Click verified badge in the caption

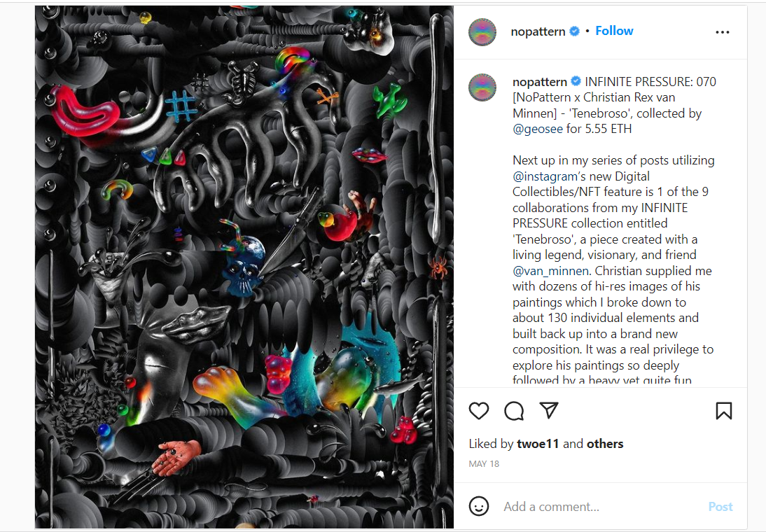tap(576, 81)
